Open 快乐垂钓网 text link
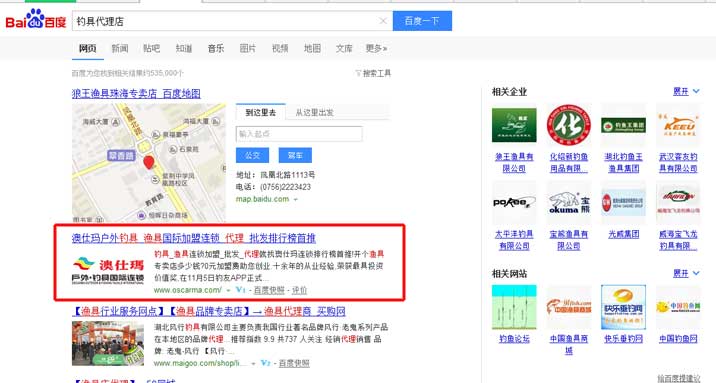Screen dimensions: 716x383 click(x=623, y=339)
